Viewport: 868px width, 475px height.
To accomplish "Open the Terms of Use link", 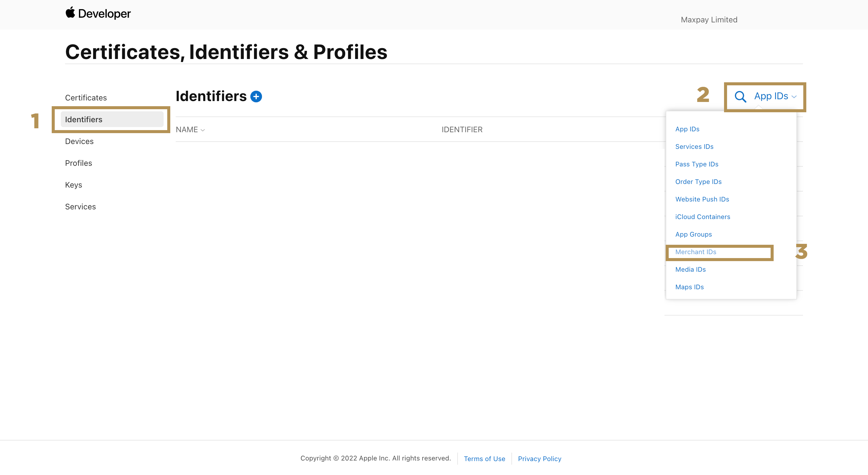I will click(484, 458).
